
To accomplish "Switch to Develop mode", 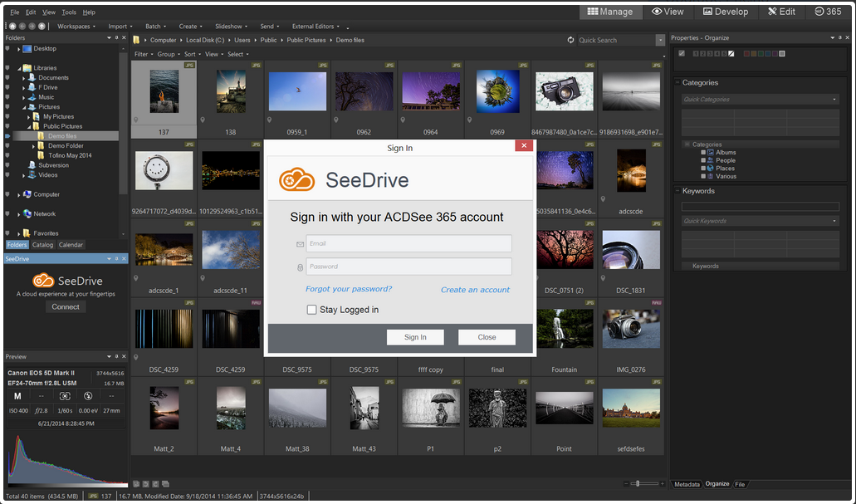I will [x=726, y=12].
